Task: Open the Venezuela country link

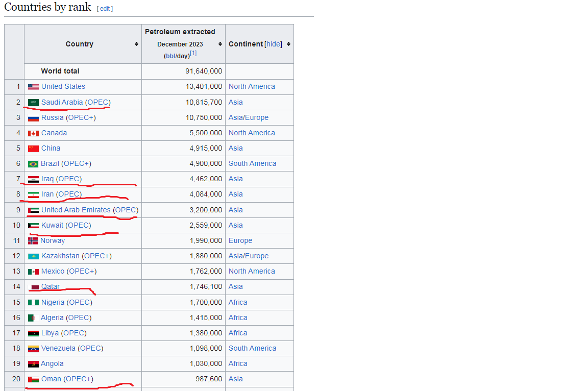Action: tap(58, 349)
